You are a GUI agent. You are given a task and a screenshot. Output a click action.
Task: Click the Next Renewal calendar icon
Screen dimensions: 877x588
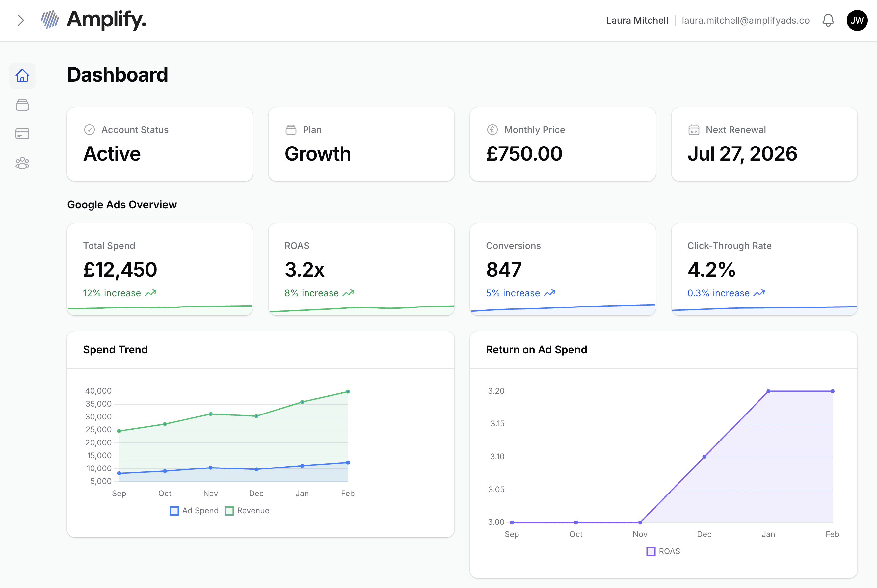click(694, 130)
